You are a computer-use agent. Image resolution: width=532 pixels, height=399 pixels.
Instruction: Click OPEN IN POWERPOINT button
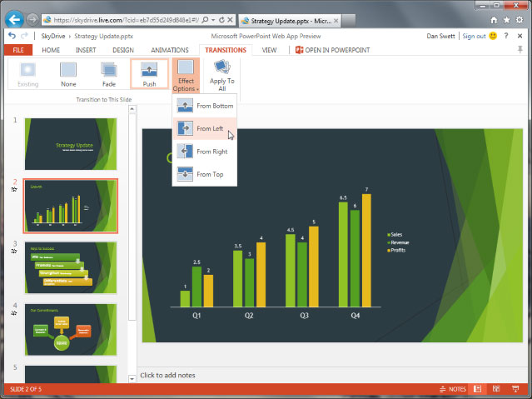[332, 50]
